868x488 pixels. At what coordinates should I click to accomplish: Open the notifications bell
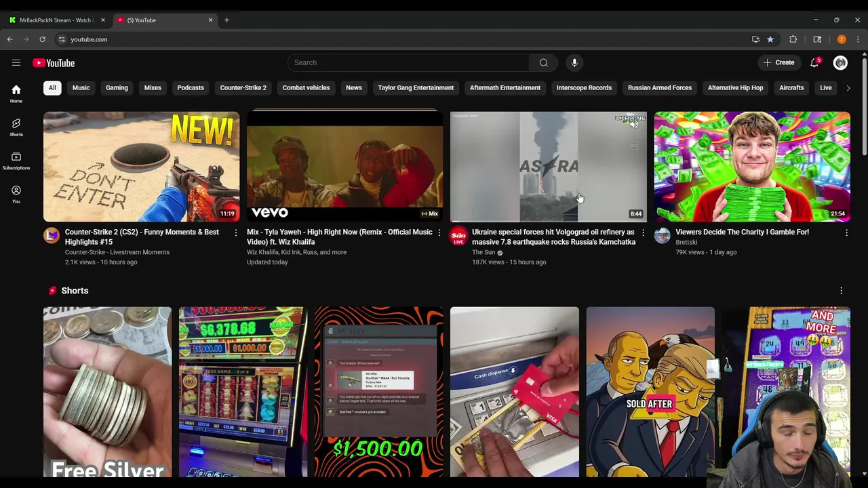815,63
